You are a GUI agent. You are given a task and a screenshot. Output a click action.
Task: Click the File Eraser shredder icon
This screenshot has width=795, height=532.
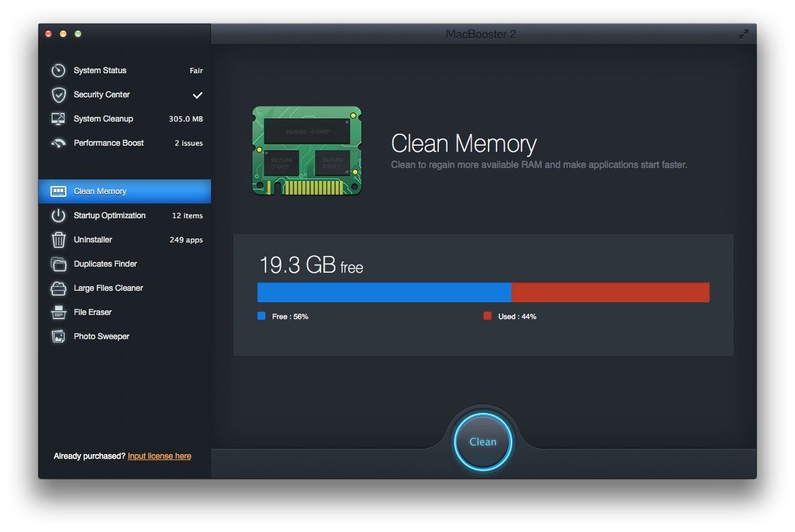click(58, 312)
